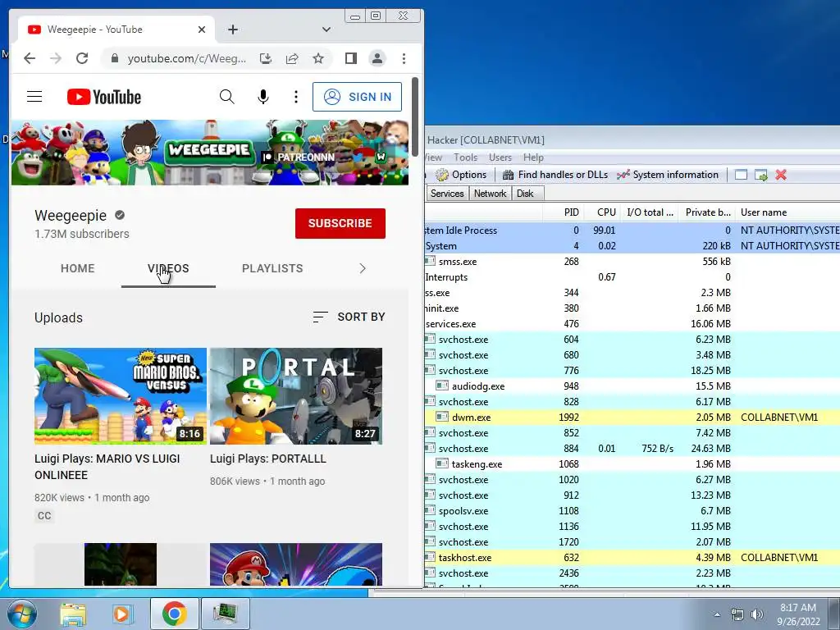Click the red X terminate icon
This screenshot has height=630, width=840.
[781, 175]
